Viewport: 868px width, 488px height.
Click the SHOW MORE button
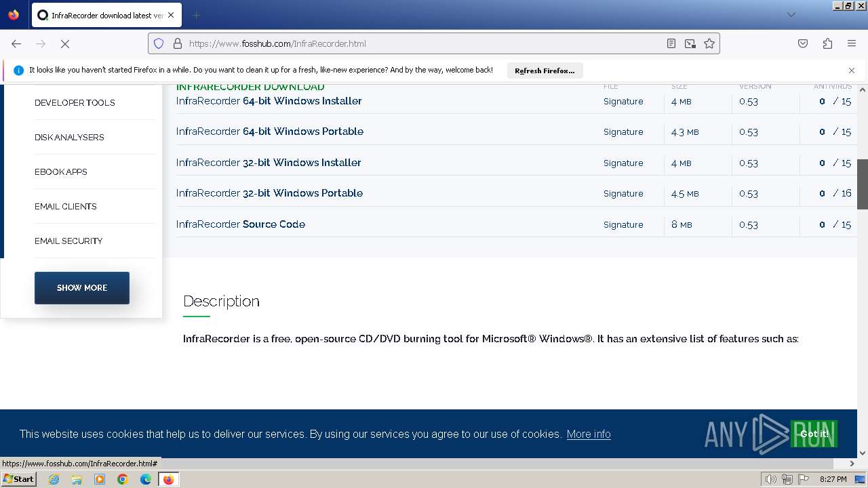pos(82,288)
